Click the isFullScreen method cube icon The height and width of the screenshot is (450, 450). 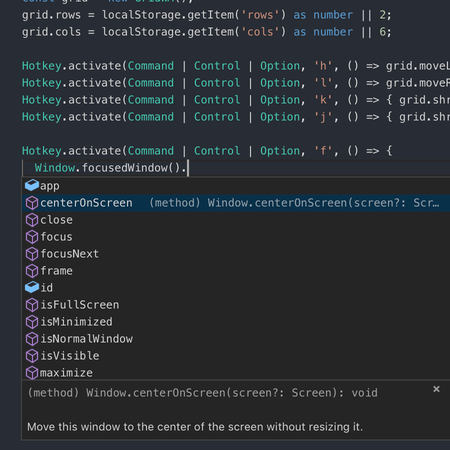point(32,305)
